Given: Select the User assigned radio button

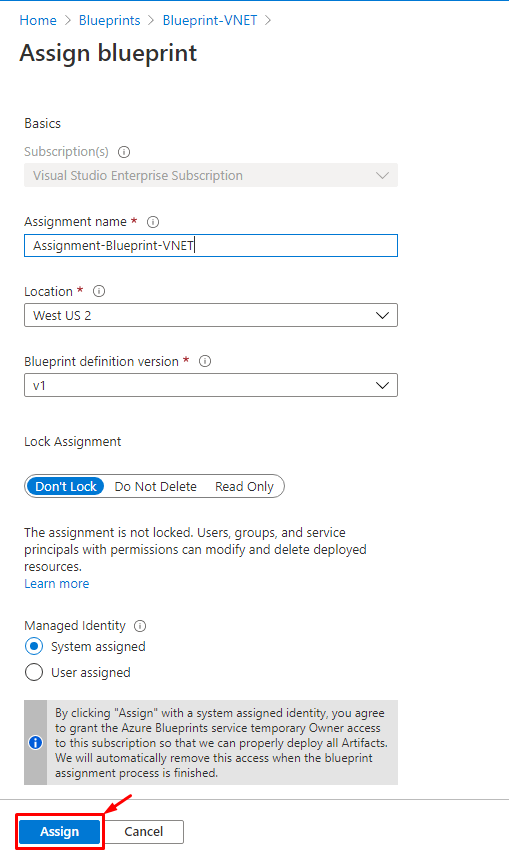Looking at the screenshot, I should click(x=34, y=672).
